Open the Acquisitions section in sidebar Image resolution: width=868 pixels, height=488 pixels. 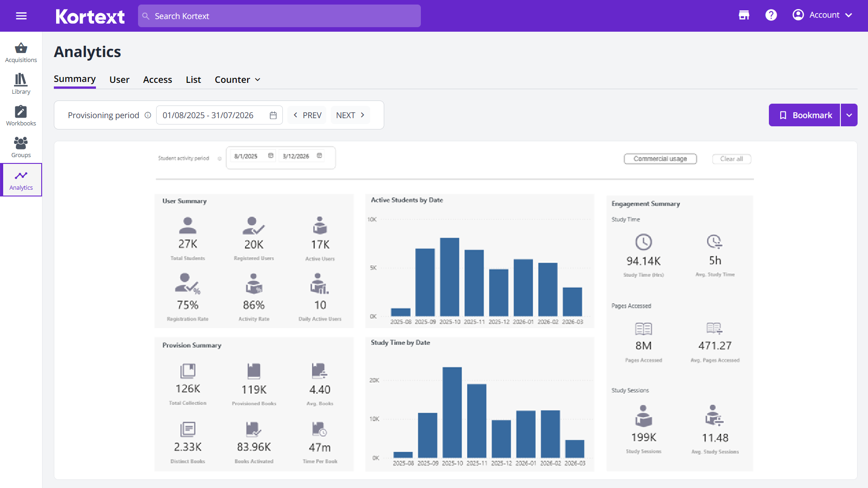[x=21, y=51]
